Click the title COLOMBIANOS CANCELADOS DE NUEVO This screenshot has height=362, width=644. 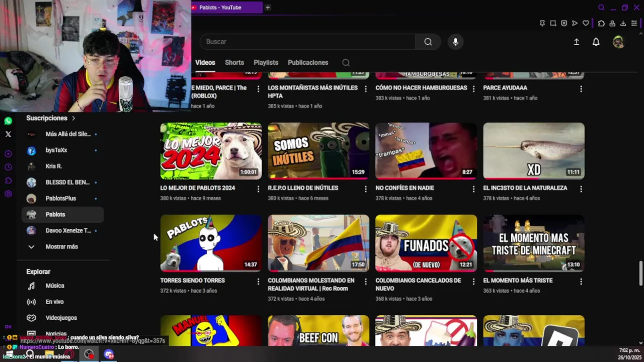point(418,285)
